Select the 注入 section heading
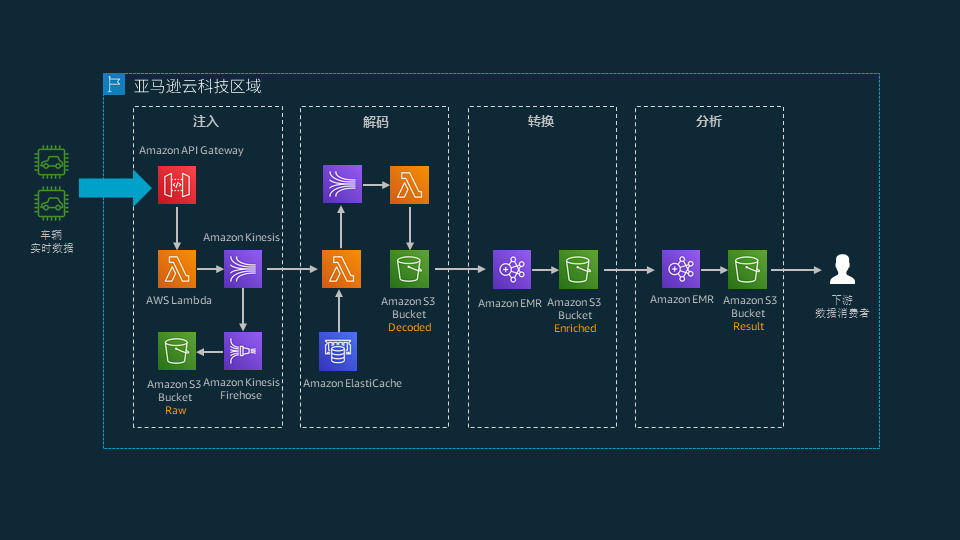This screenshot has width=960, height=540. coord(206,121)
